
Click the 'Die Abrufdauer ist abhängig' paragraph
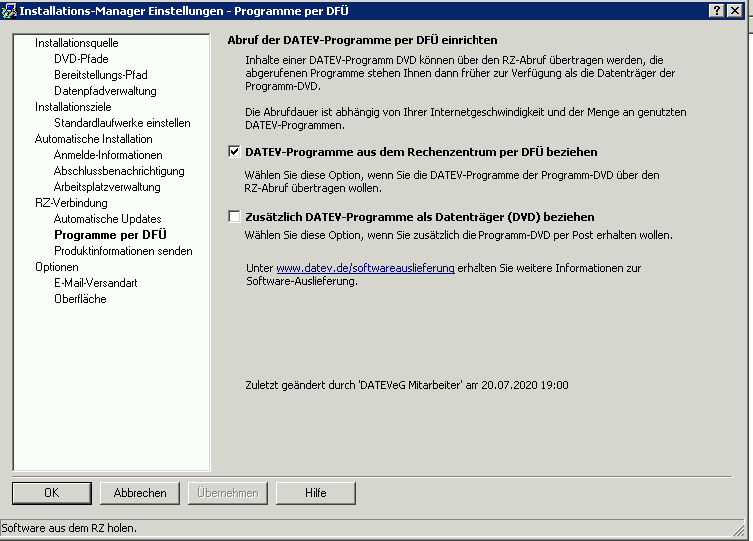(x=466, y=119)
